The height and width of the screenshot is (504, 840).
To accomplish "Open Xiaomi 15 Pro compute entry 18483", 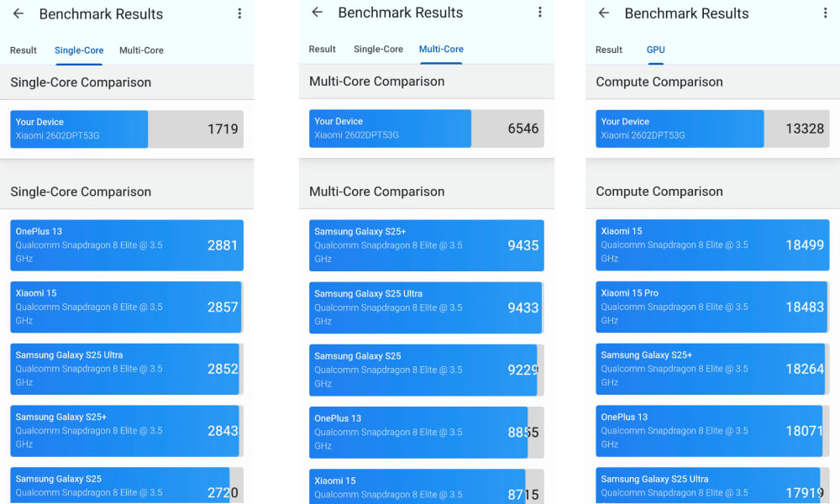I will click(x=712, y=307).
